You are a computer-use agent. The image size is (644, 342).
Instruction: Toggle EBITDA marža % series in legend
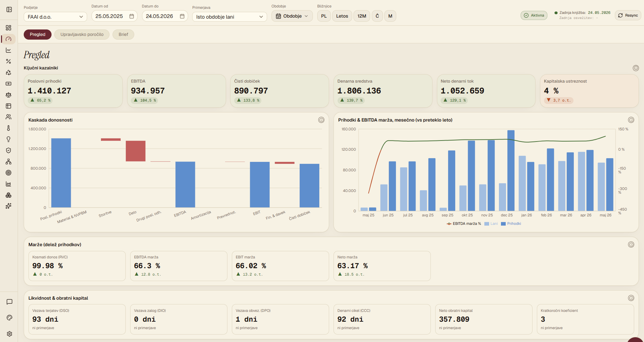coord(464,224)
